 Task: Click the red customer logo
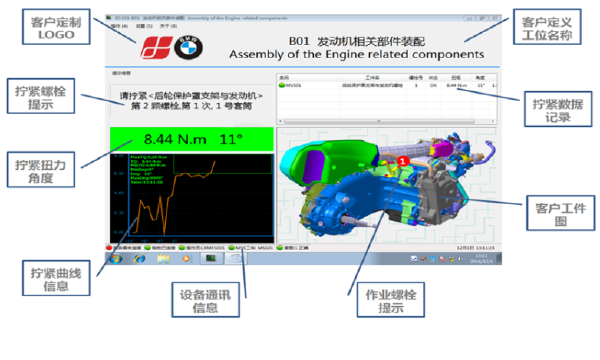(x=156, y=48)
